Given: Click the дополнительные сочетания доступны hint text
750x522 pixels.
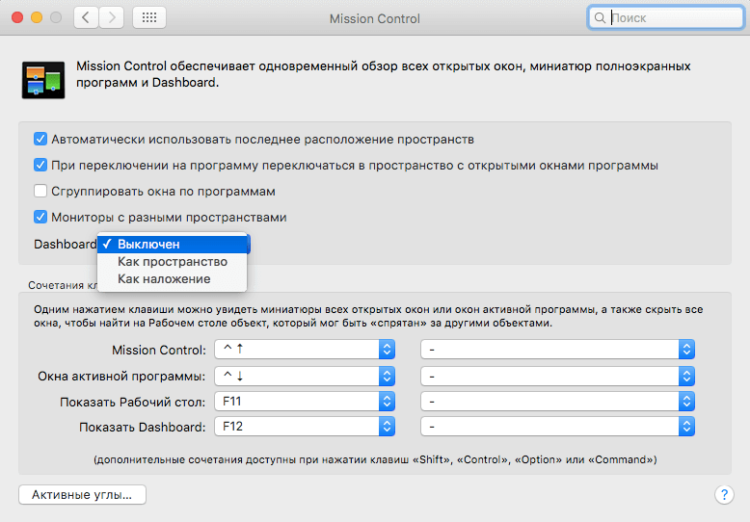Looking at the screenshot, I should pos(375,460).
